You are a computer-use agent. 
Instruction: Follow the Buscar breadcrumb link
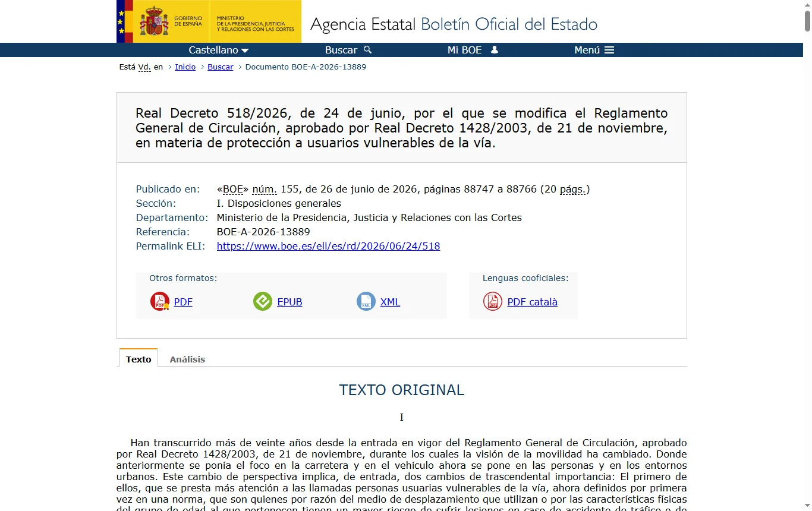[x=221, y=67]
